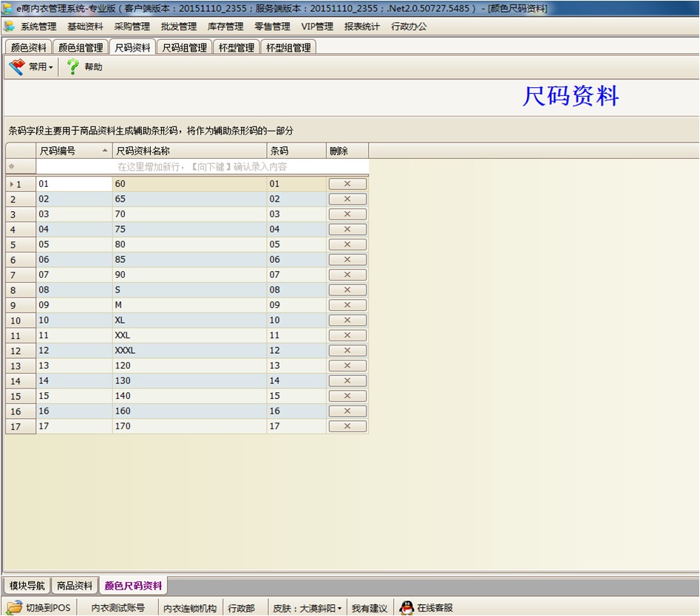This screenshot has width=700, height=616.
Task: Switch to the 尺码组管理 tab
Action: 184,47
